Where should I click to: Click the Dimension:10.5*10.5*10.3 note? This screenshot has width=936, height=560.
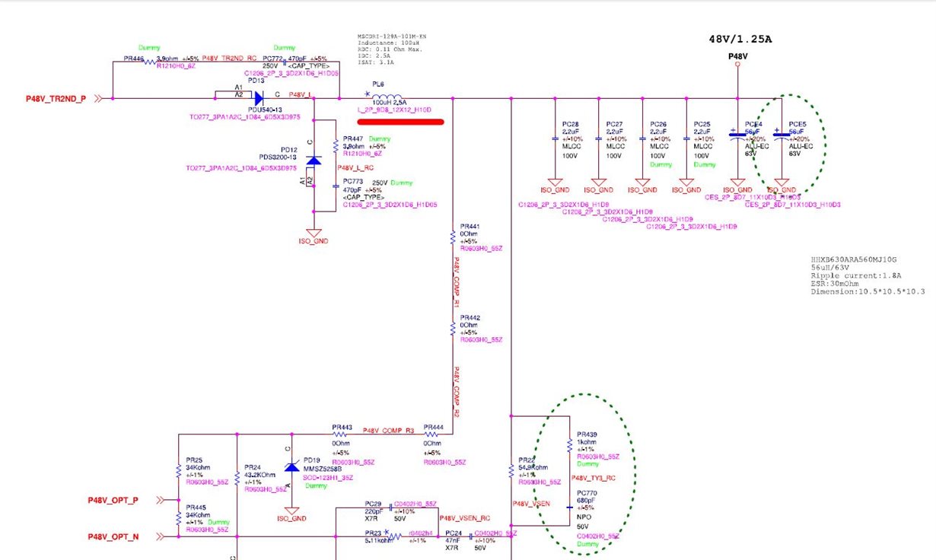868,291
